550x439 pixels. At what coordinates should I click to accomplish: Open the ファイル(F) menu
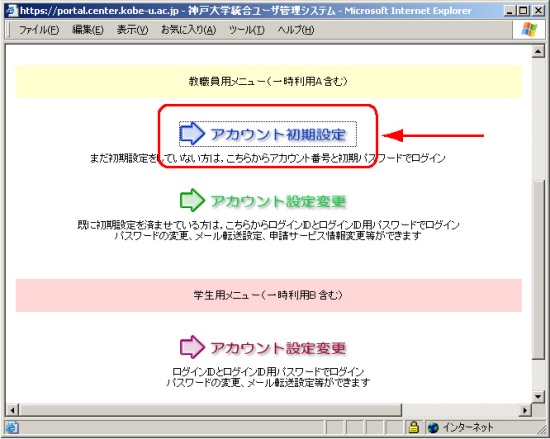tap(39, 30)
